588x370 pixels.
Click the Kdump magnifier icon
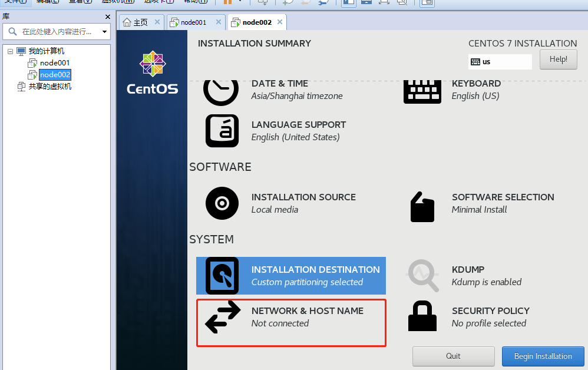(422, 275)
